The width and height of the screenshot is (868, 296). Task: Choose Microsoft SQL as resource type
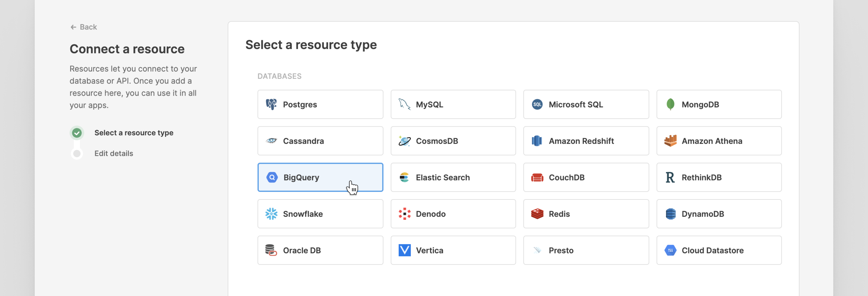point(586,104)
